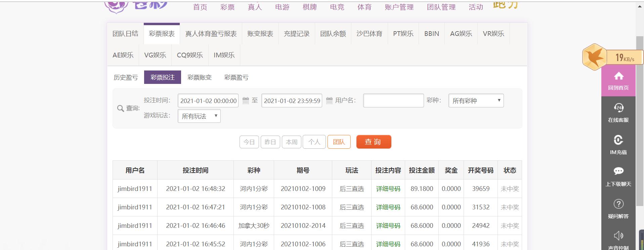This screenshot has width=644, height=250.
Task: Open IM recharge icon
Action: (618, 140)
